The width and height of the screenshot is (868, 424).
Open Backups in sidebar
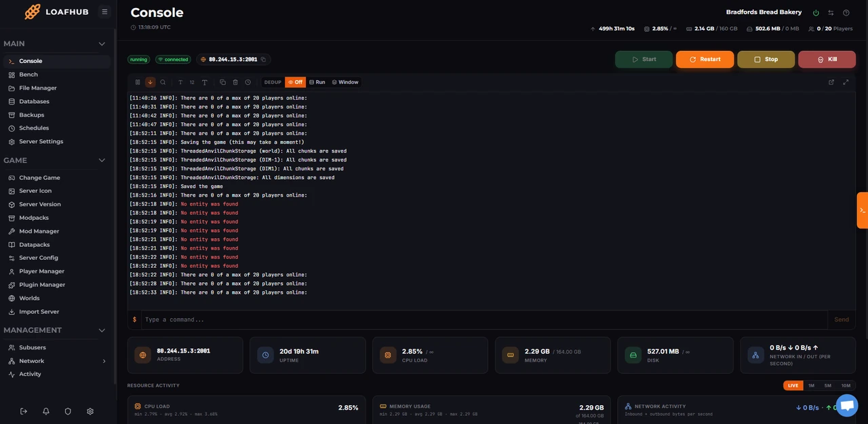(x=57, y=115)
